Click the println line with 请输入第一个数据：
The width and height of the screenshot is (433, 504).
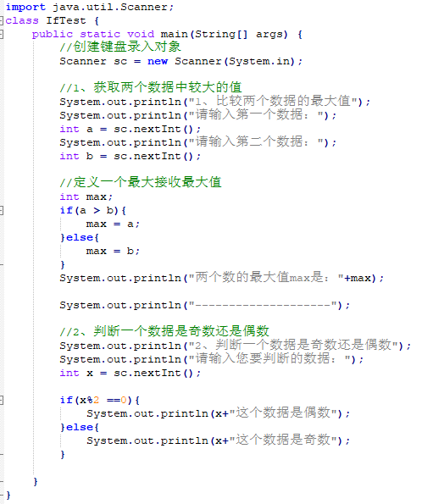(x=198, y=115)
